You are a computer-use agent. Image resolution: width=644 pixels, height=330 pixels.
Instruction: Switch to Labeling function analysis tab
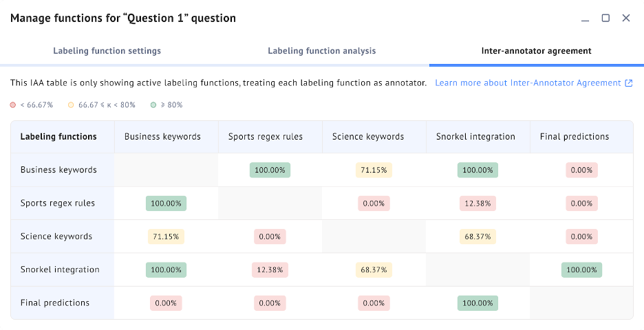click(321, 51)
